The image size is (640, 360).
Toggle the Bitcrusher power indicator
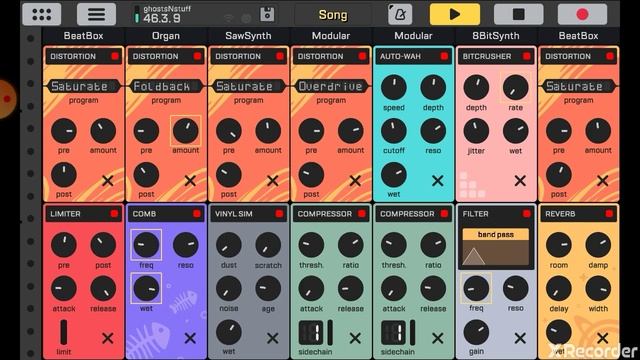pos(527,56)
